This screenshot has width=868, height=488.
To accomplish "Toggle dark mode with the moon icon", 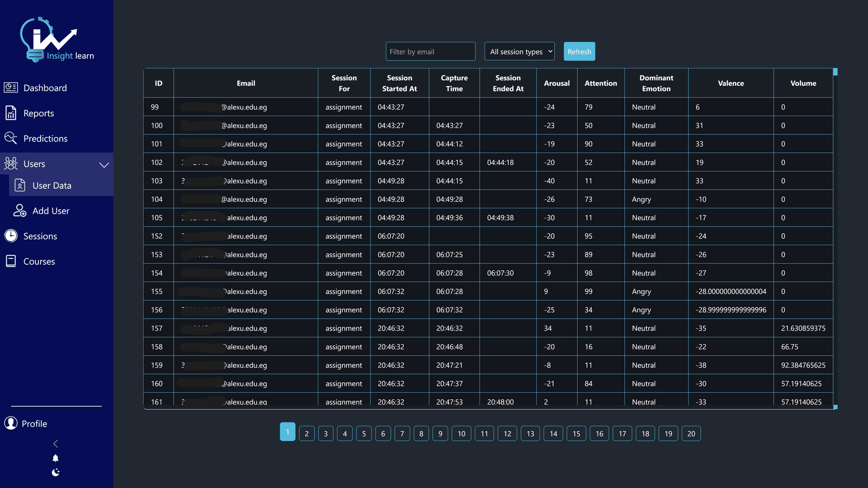I will 56,472.
